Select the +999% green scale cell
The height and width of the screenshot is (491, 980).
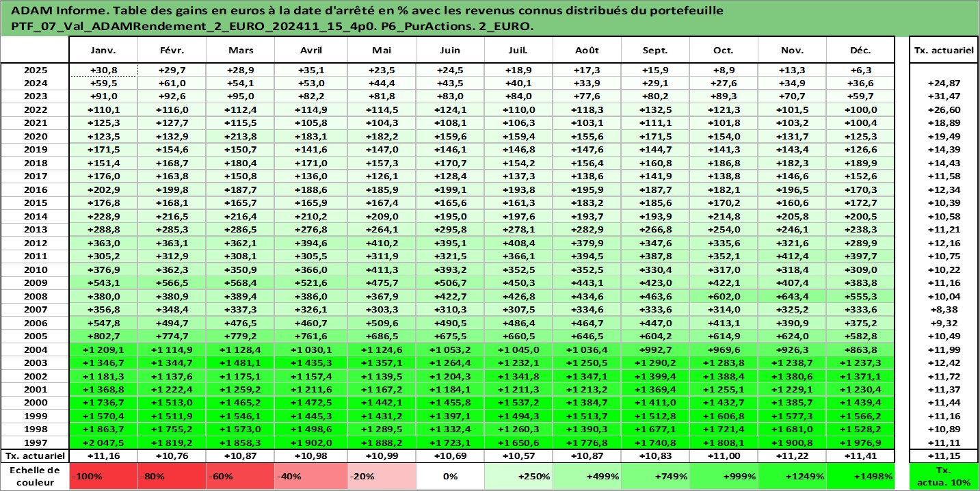pyautogui.click(x=724, y=476)
